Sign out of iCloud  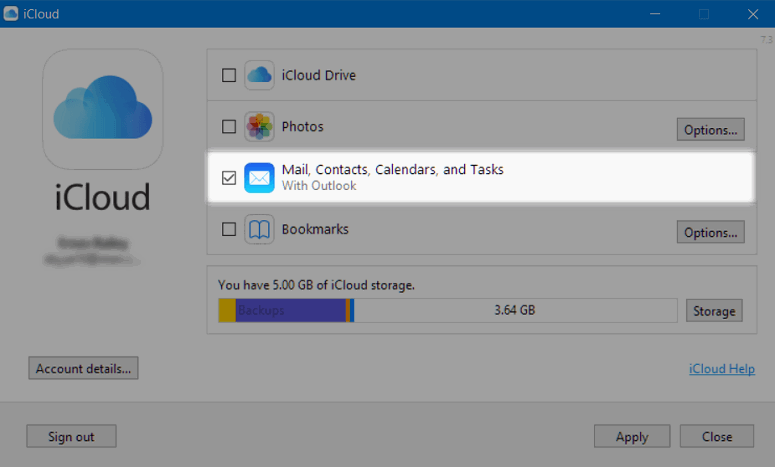71,436
